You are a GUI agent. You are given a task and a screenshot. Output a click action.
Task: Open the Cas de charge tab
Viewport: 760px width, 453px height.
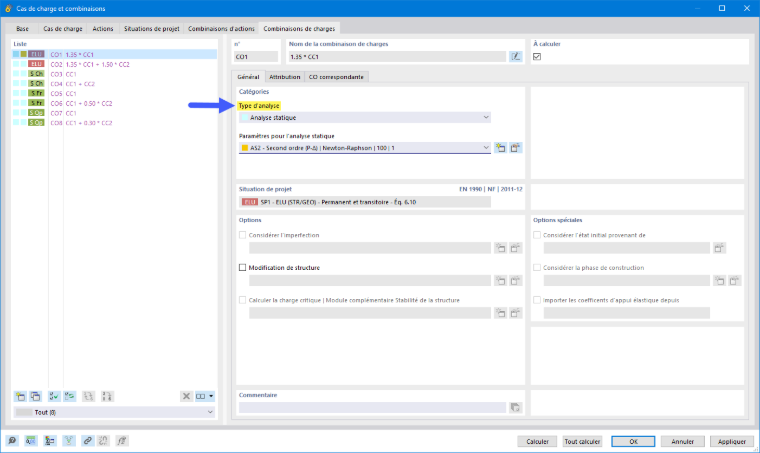coord(63,29)
